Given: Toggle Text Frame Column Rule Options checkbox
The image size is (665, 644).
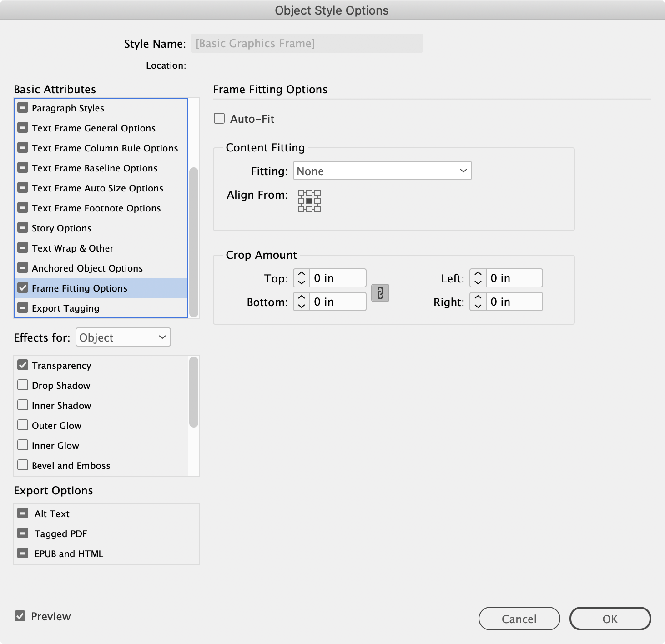Looking at the screenshot, I should (x=23, y=148).
